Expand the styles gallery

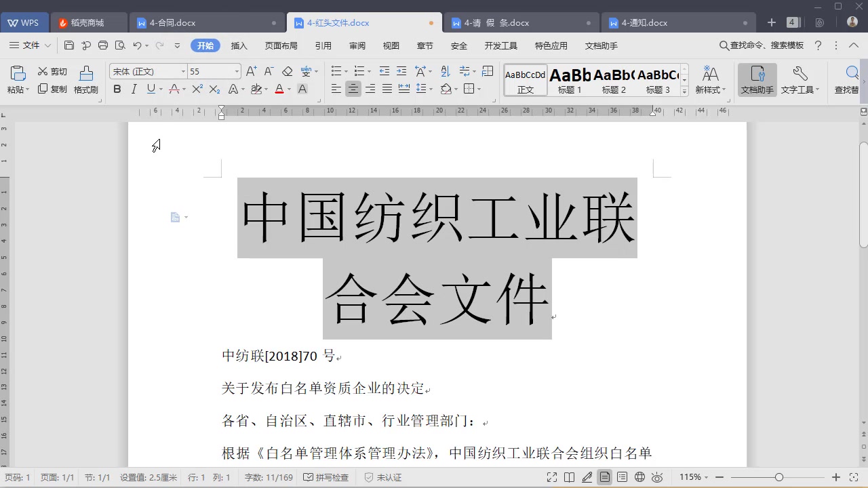(x=684, y=91)
